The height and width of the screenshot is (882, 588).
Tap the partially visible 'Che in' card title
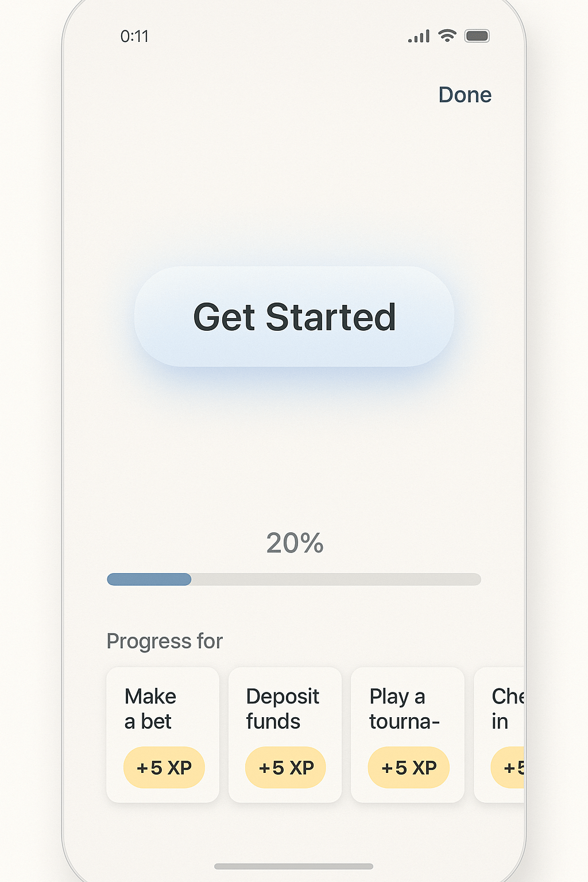click(x=507, y=709)
